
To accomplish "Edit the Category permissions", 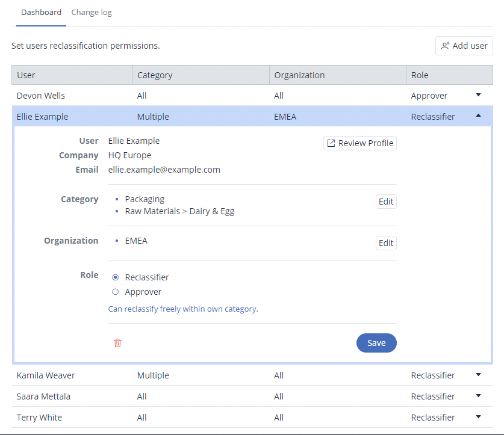I will tap(386, 202).
